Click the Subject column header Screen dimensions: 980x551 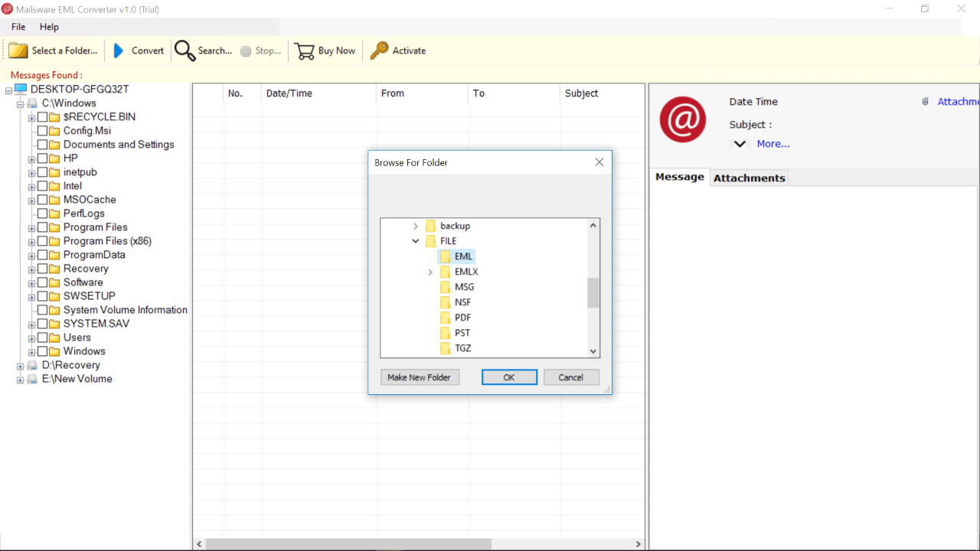point(603,93)
